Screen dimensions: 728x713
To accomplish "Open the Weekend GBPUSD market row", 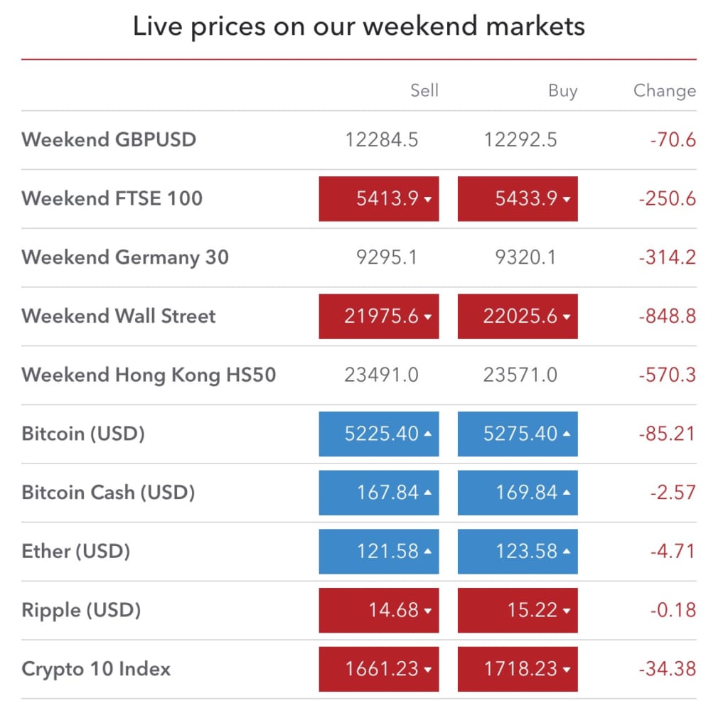I will tap(358, 140).
